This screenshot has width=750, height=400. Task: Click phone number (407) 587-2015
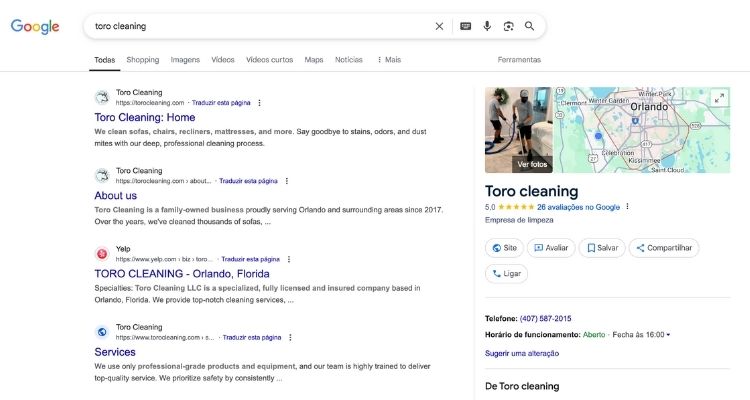click(x=545, y=319)
